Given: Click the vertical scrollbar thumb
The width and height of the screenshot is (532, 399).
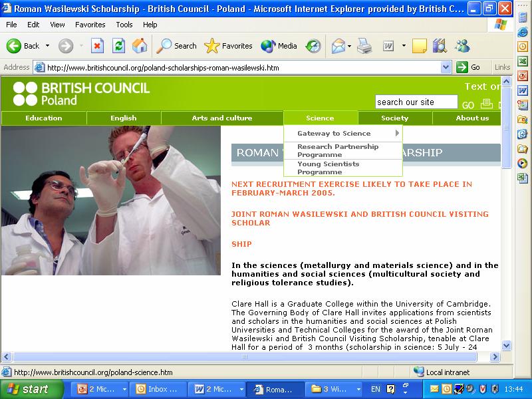Looking at the screenshot, I should 506,128.
